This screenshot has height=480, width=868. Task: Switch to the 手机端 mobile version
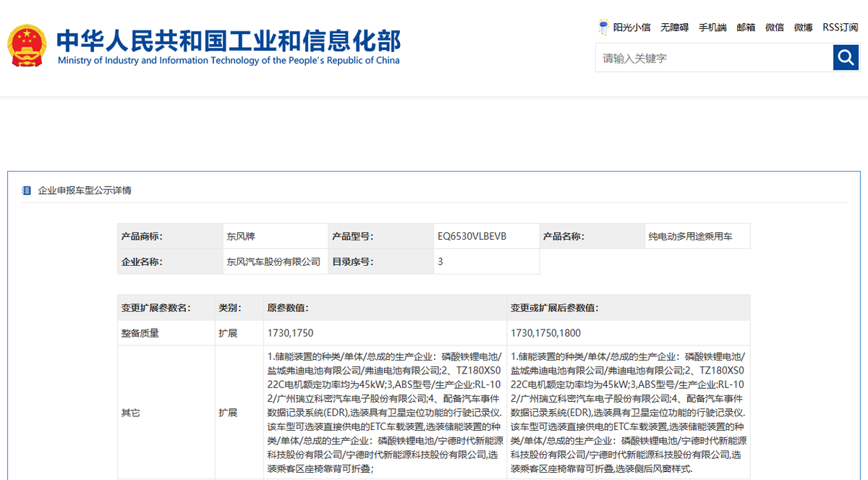[x=712, y=28]
